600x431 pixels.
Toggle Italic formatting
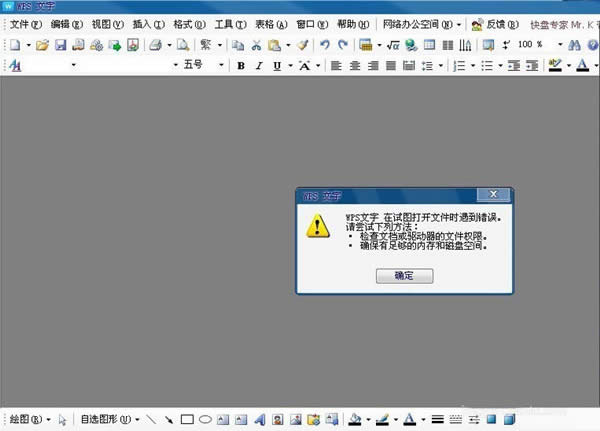click(259, 65)
